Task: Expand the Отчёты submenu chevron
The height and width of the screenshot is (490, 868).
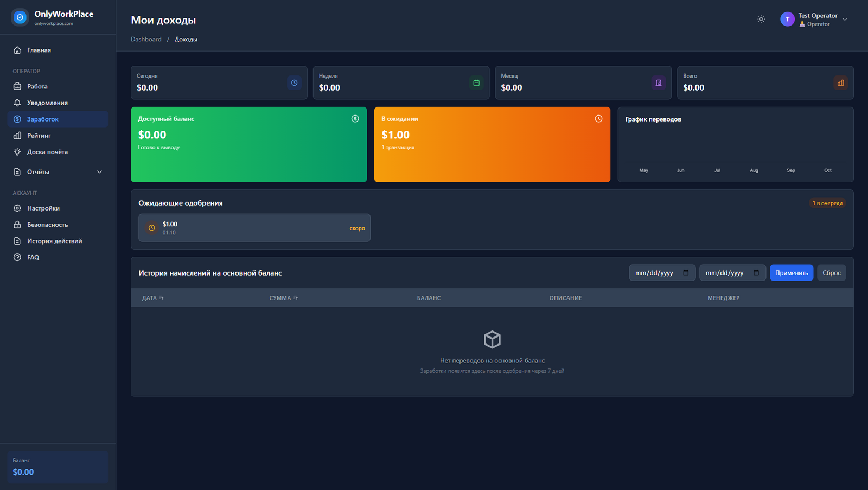Action: [x=99, y=172]
